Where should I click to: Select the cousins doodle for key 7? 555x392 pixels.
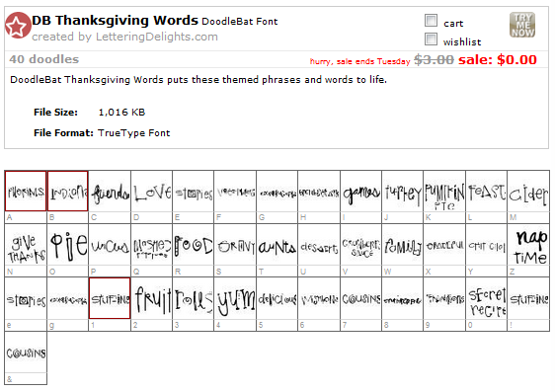point(361,298)
